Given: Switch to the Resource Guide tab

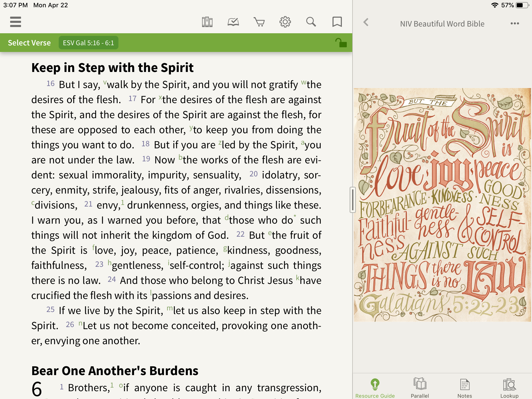Looking at the screenshot, I should pyautogui.click(x=375, y=388).
